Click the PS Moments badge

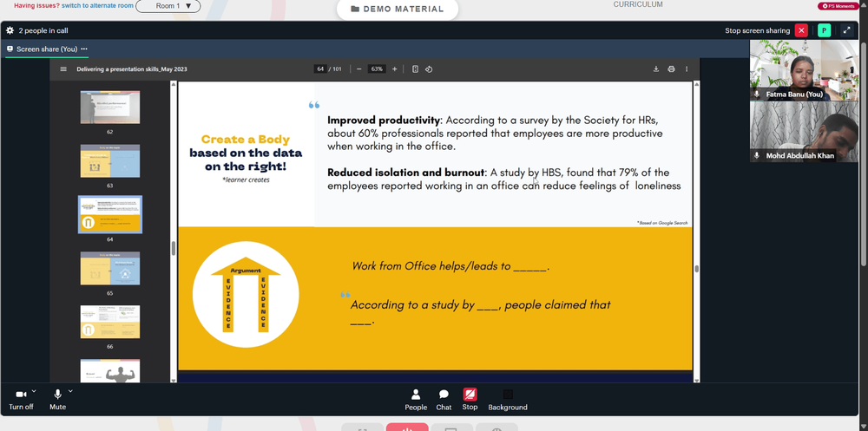click(x=837, y=6)
